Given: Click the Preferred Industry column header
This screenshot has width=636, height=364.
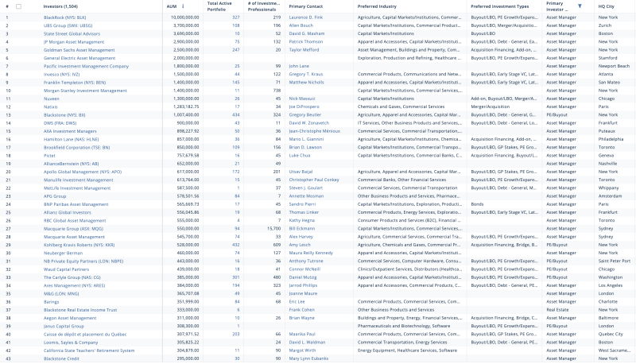Looking at the screenshot, I should coord(377,6).
